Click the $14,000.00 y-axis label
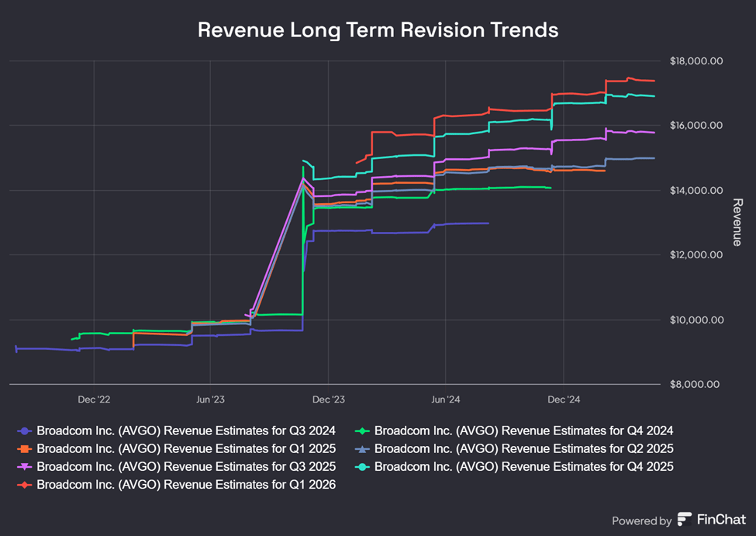Image resolution: width=756 pixels, height=536 pixels. click(696, 190)
